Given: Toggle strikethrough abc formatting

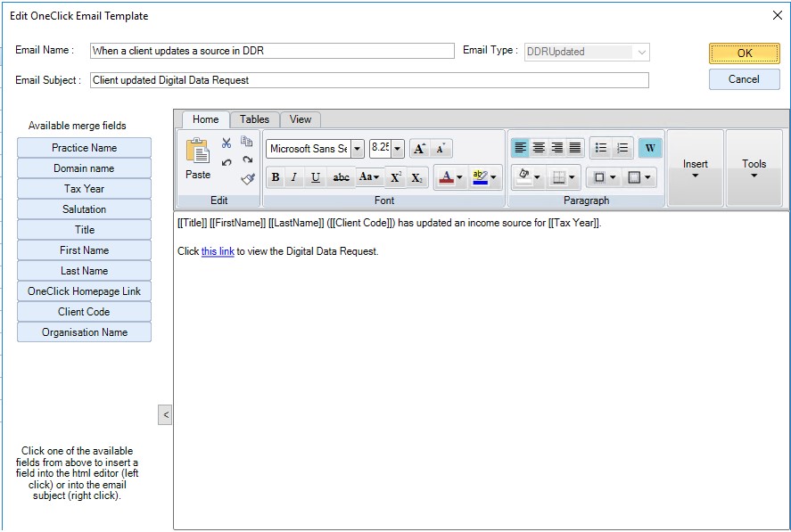Looking at the screenshot, I should point(341,177).
